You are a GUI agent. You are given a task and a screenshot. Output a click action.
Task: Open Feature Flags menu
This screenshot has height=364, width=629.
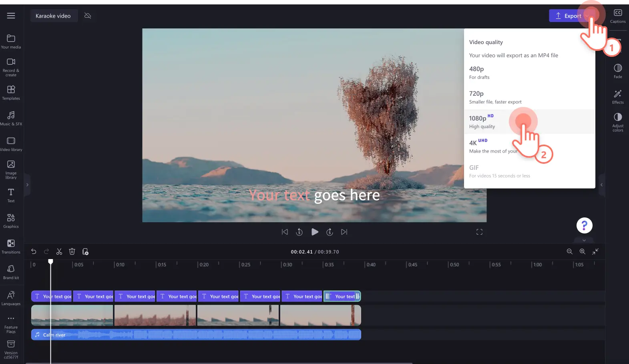tap(11, 324)
